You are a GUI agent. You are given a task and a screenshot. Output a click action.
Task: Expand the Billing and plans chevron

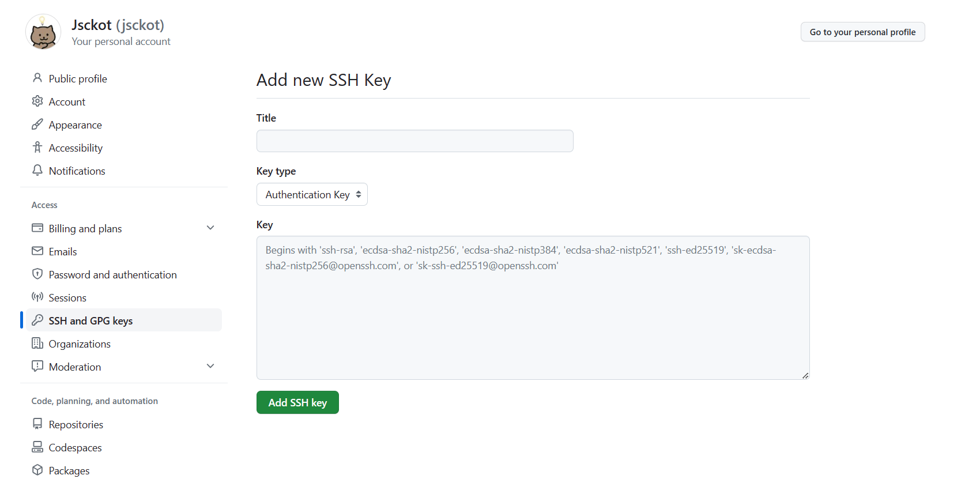(210, 228)
